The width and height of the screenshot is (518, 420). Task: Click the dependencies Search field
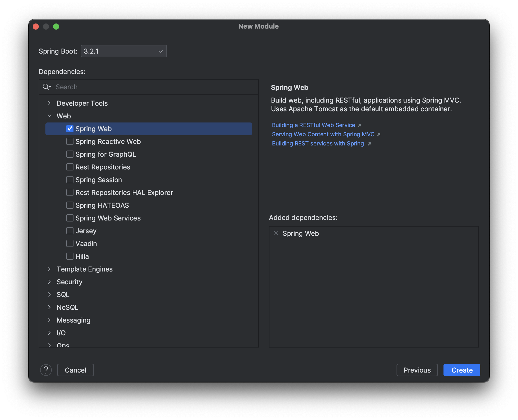coord(153,87)
